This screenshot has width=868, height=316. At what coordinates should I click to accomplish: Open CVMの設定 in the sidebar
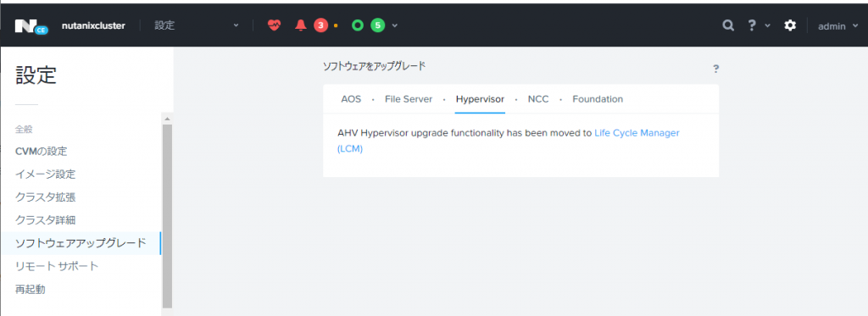(x=42, y=151)
